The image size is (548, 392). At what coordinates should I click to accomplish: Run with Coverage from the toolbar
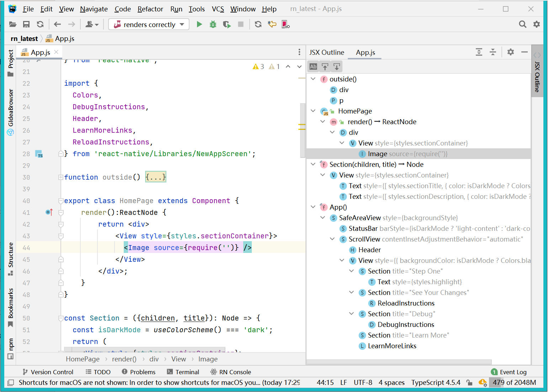tap(227, 24)
